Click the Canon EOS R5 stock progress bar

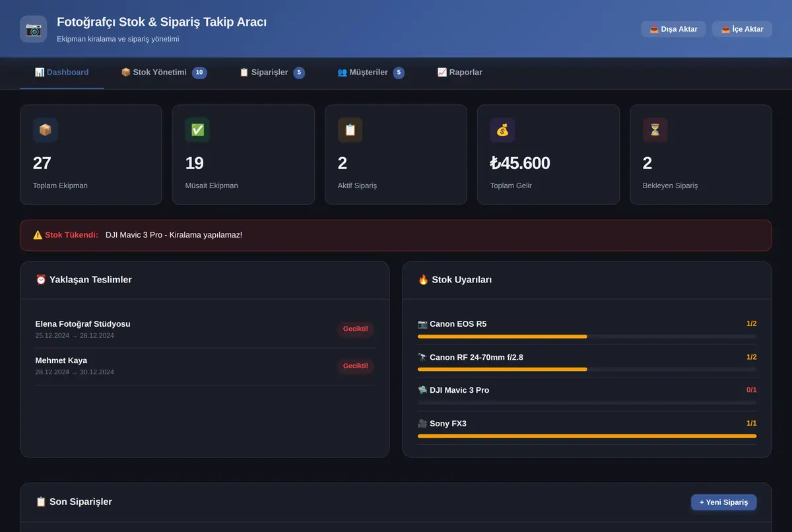coord(587,337)
